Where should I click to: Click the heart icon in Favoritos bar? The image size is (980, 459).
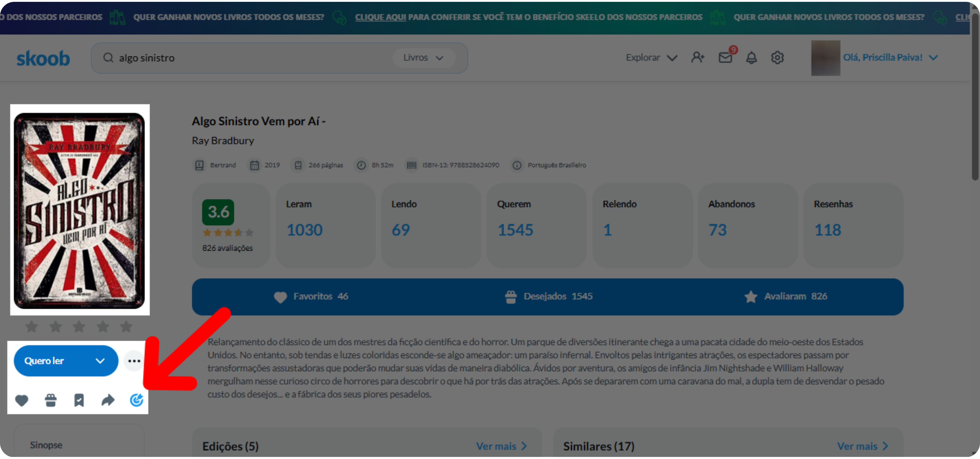coord(281,297)
